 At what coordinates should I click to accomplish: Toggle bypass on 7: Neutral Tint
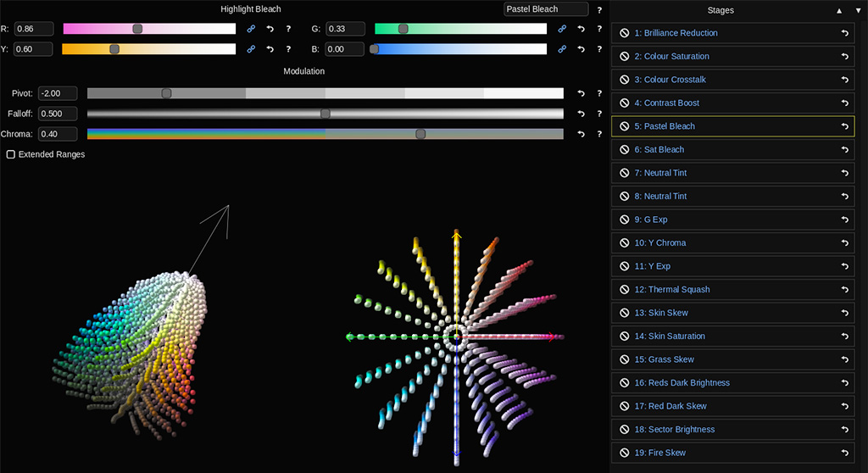(x=625, y=173)
